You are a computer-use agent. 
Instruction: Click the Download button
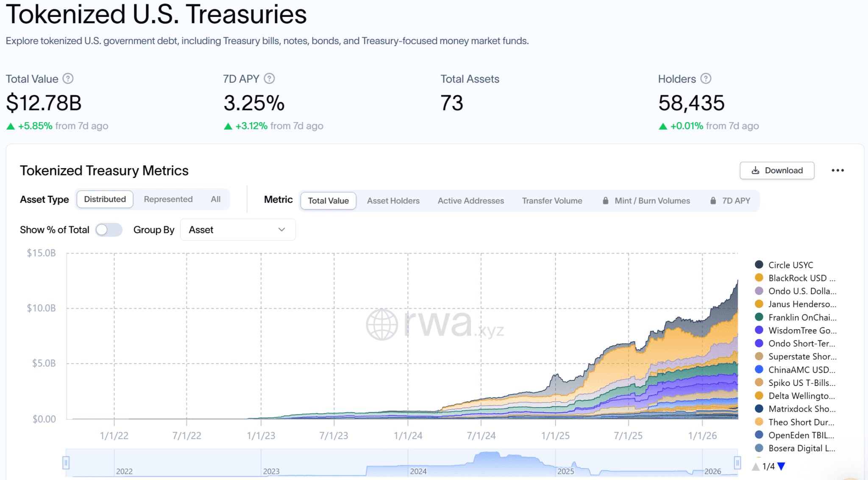click(776, 170)
